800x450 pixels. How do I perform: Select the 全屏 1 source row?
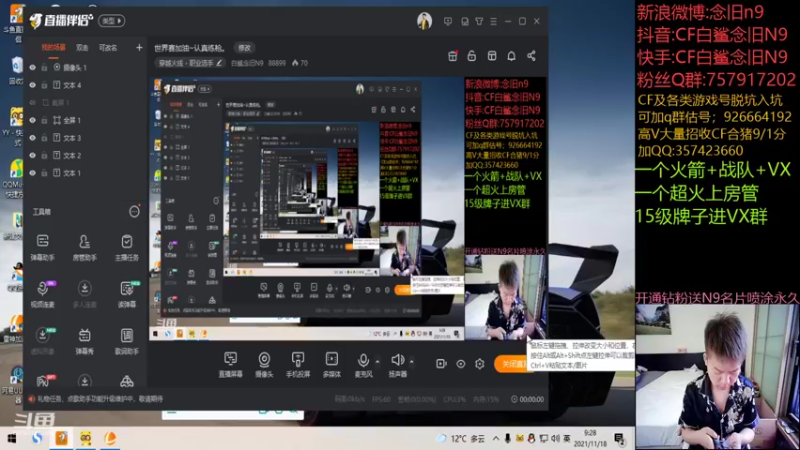point(85,120)
